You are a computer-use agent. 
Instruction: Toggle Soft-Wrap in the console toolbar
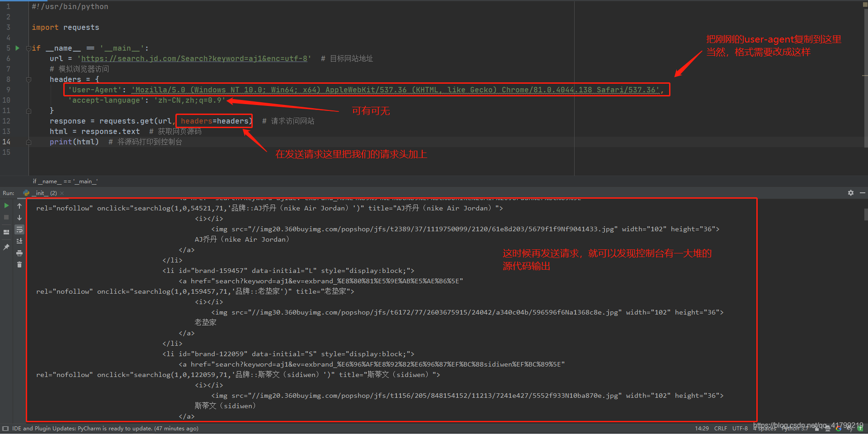click(x=19, y=230)
